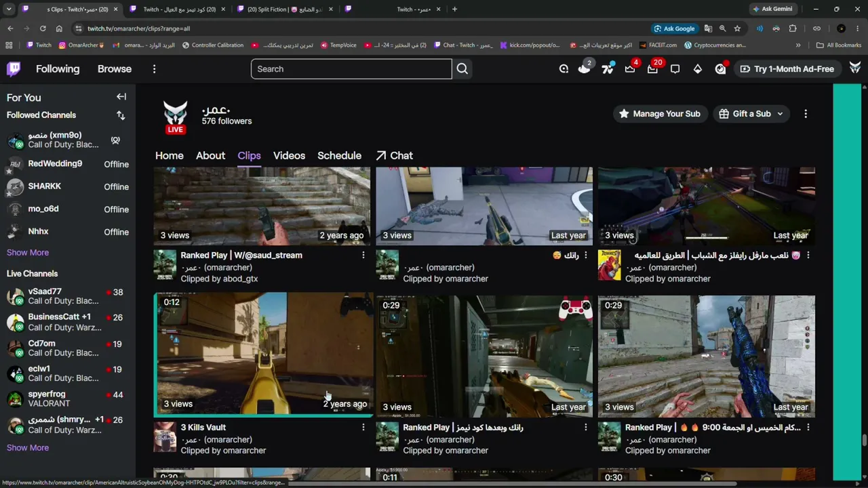Play the 3 Kills Vault clip thumbnail
The image size is (868, 488).
pyautogui.click(x=263, y=354)
